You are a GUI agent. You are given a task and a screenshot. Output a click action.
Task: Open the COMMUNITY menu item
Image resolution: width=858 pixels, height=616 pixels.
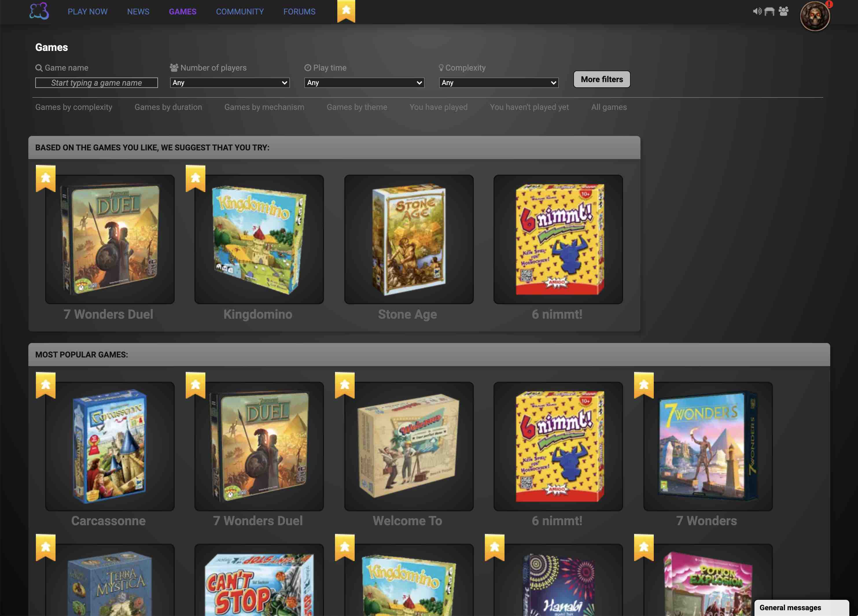(x=240, y=12)
